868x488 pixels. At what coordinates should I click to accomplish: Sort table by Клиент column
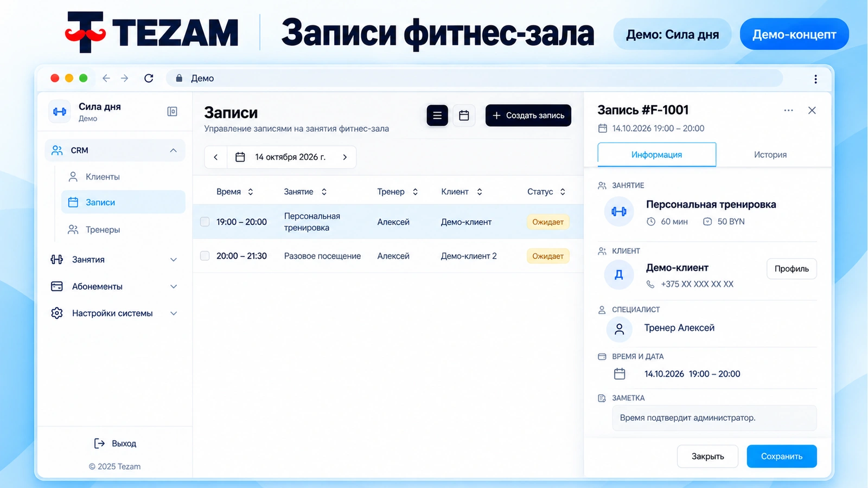(462, 192)
